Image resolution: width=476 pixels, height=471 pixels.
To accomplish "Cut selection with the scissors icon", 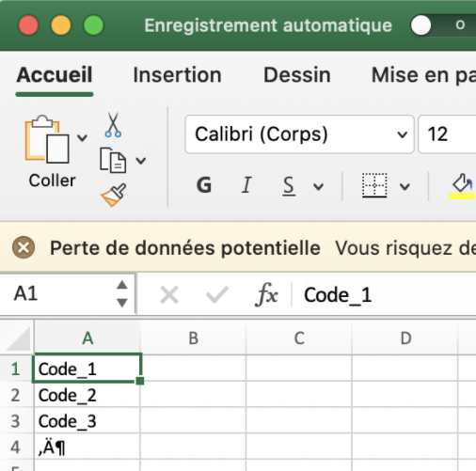I will point(113,125).
